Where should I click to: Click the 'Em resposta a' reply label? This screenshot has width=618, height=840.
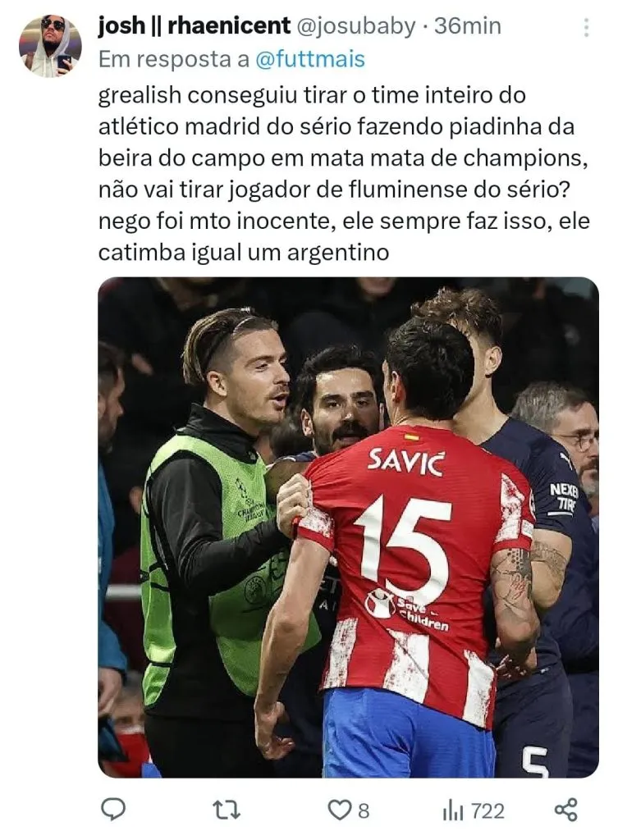tap(174, 59)
